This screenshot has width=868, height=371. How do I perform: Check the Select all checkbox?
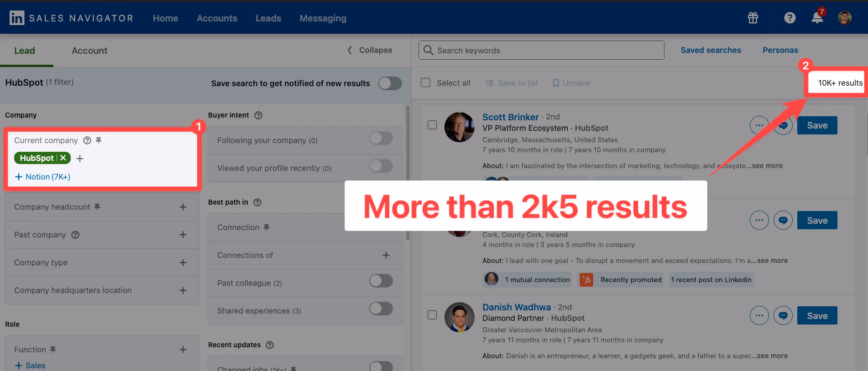(x=425, y=82)
